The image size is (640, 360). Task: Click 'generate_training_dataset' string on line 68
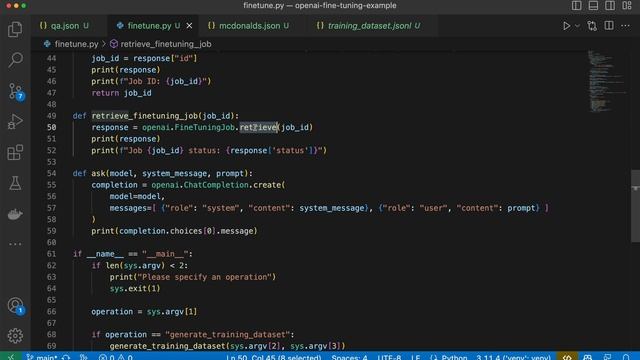(x=227, y=335)
